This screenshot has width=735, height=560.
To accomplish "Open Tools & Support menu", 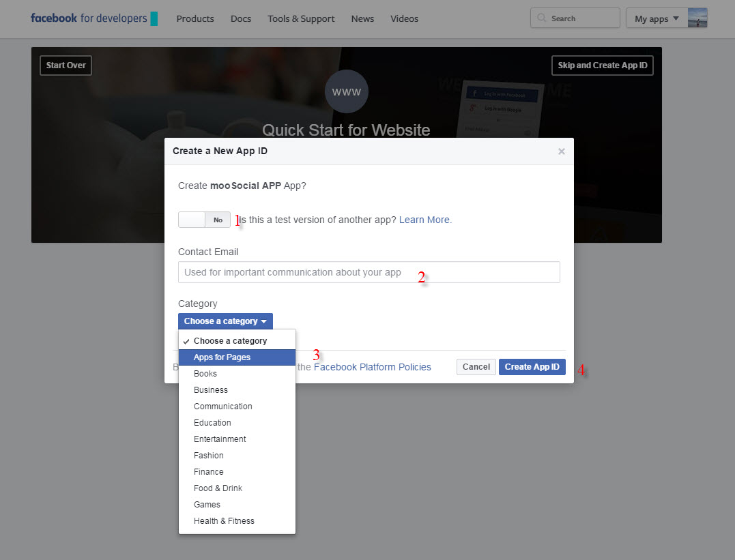I will point(301,18).
